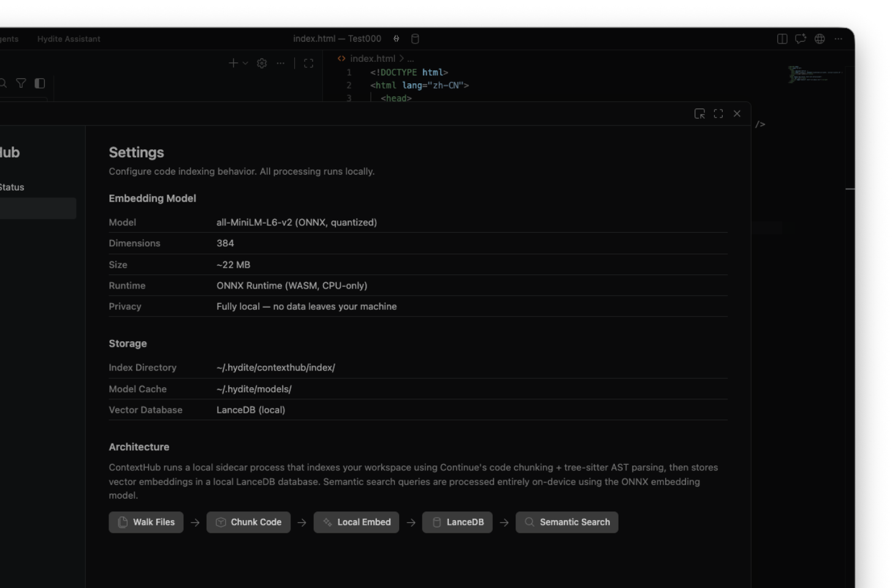Toggle the sidebar layout icon beside the filter
The image size is (895, 588).
coord(40,83)
